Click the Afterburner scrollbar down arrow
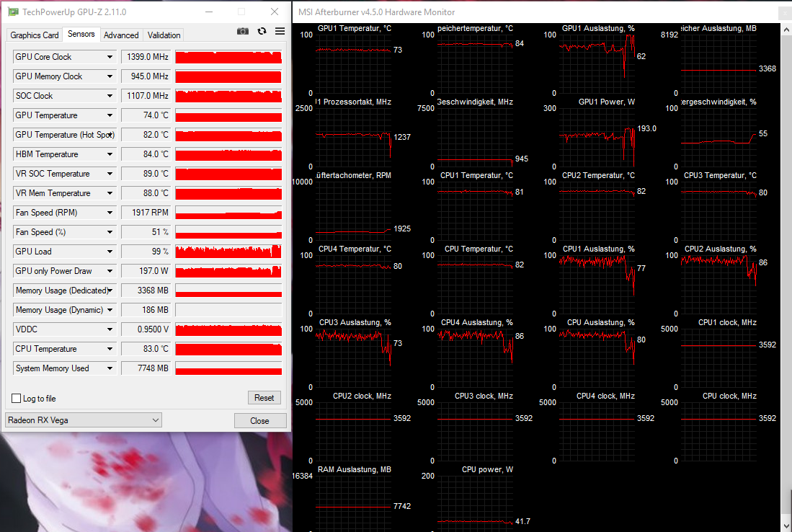 [x=786, y=527]
